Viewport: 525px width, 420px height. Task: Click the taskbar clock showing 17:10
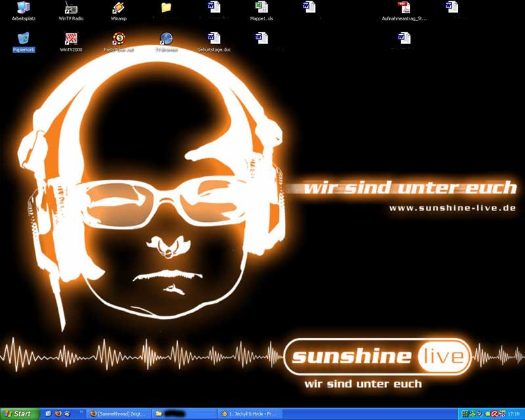tap(514, 414)
